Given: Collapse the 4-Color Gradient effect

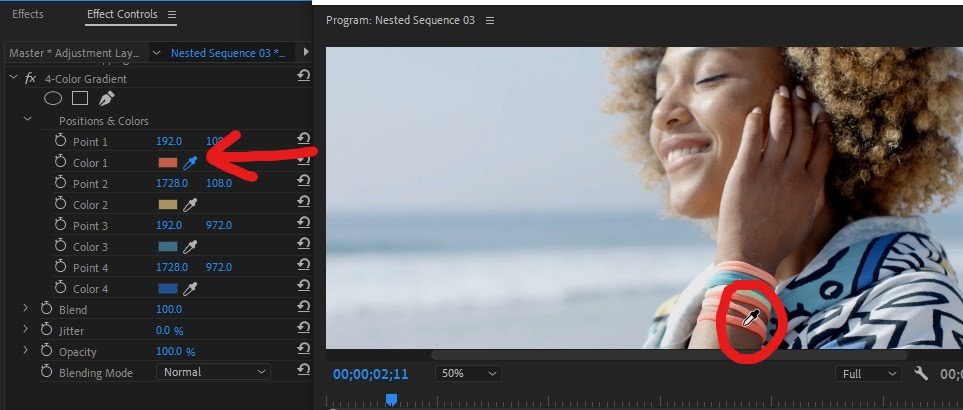Looking at the screenshot, I should click(x=13, y=78).
